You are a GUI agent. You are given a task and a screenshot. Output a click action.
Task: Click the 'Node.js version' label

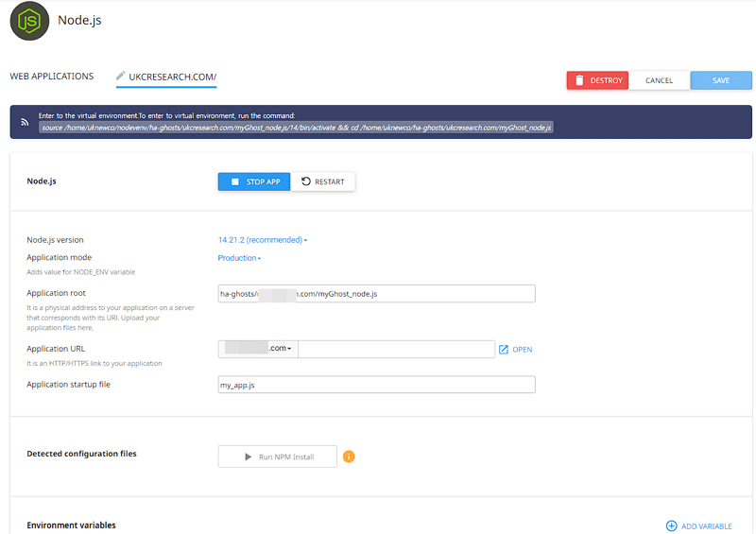pyautogui.click(x=55, y=240)
